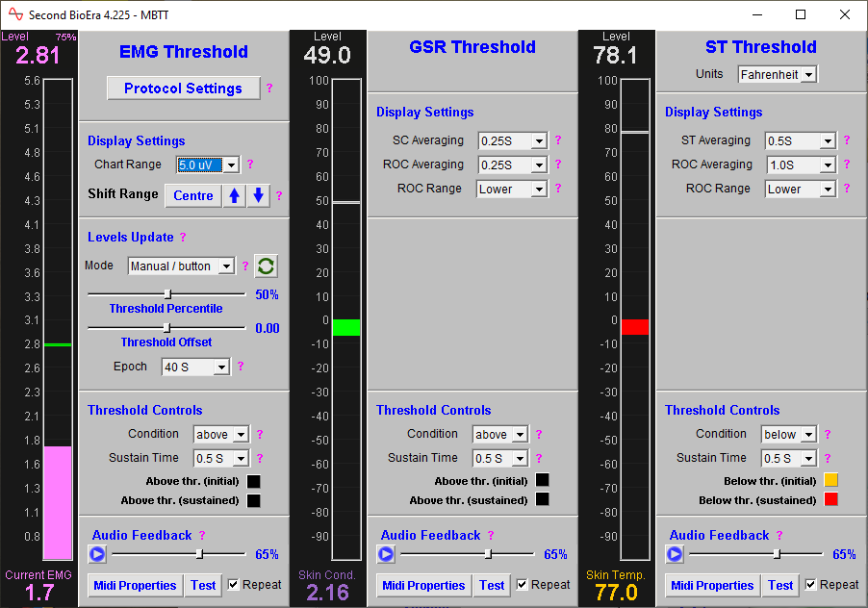Click the help icon beside SC Averaging
The image size is (868, 608).
coord(557,140)
